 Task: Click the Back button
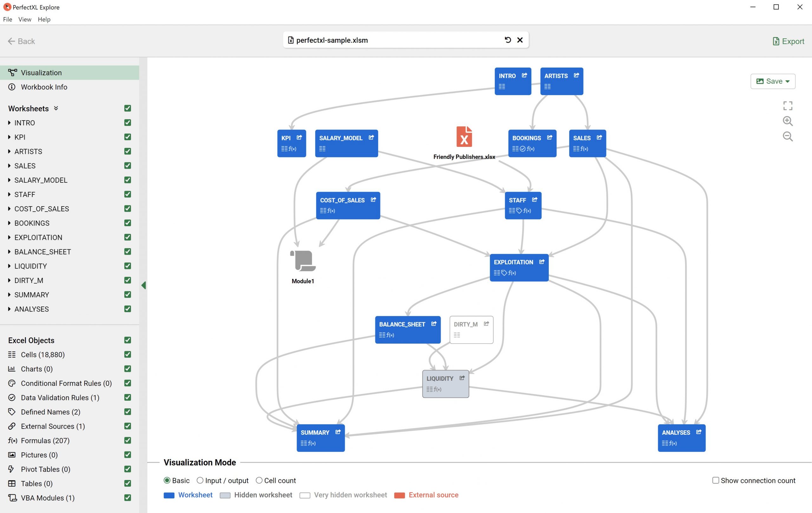(x=21, y=41)
